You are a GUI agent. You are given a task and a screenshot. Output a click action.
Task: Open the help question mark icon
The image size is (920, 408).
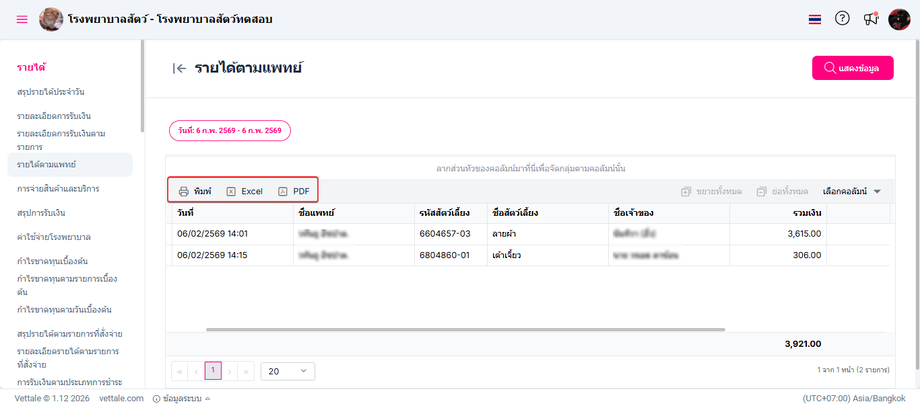tap(842, 19)
